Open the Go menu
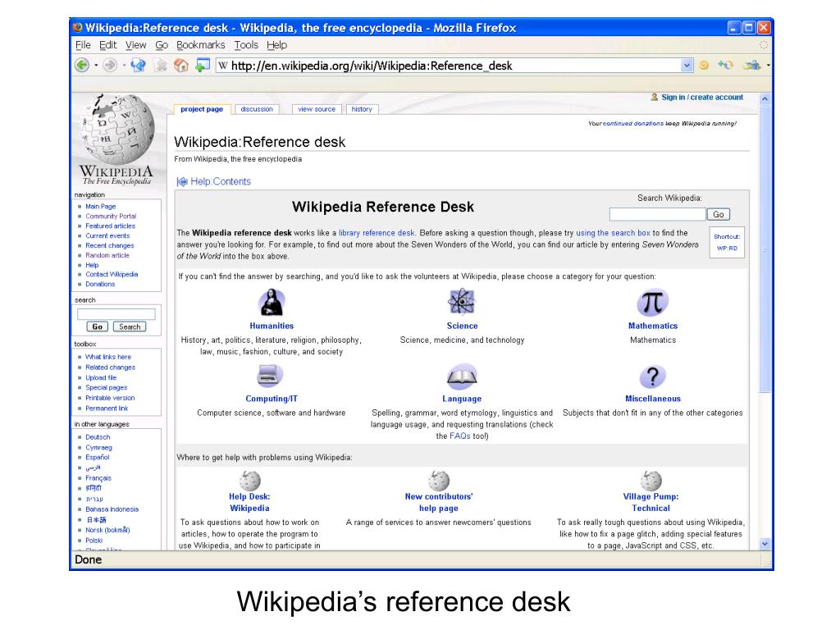The width and height of the screenshot is (840, 630). (162, 45)
